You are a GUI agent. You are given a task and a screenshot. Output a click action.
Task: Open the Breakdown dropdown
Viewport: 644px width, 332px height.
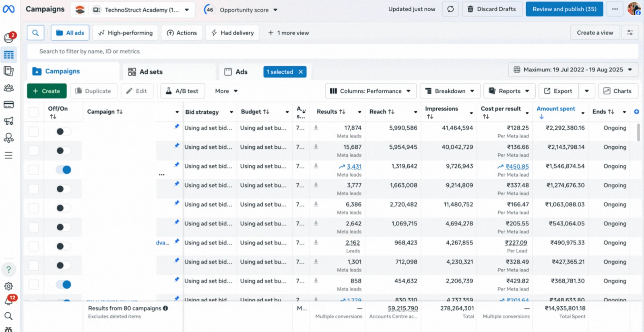click(x=450, y=91)
